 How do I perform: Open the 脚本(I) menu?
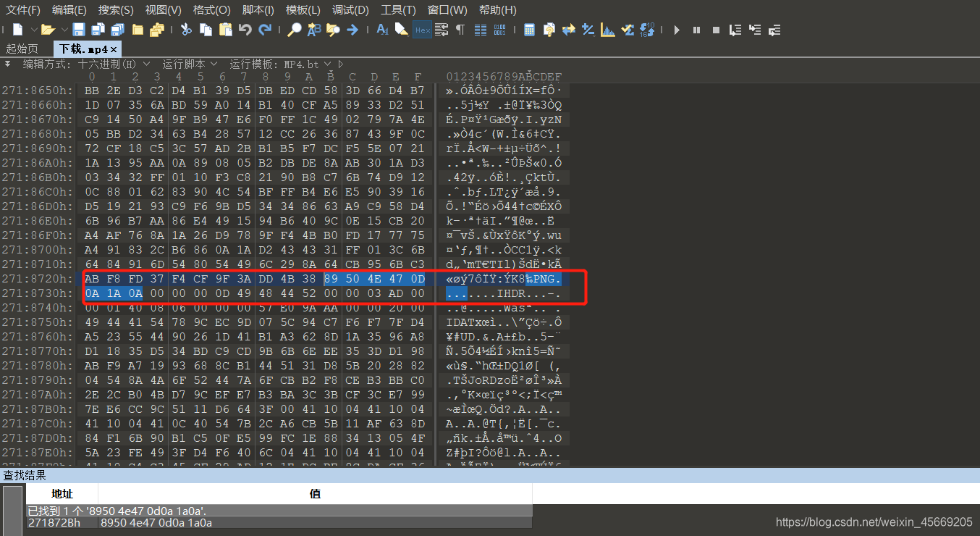point(258,10)
